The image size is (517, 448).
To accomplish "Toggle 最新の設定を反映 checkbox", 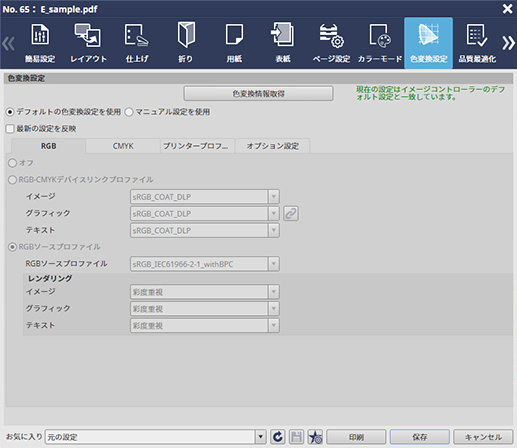I will [10, 129].
